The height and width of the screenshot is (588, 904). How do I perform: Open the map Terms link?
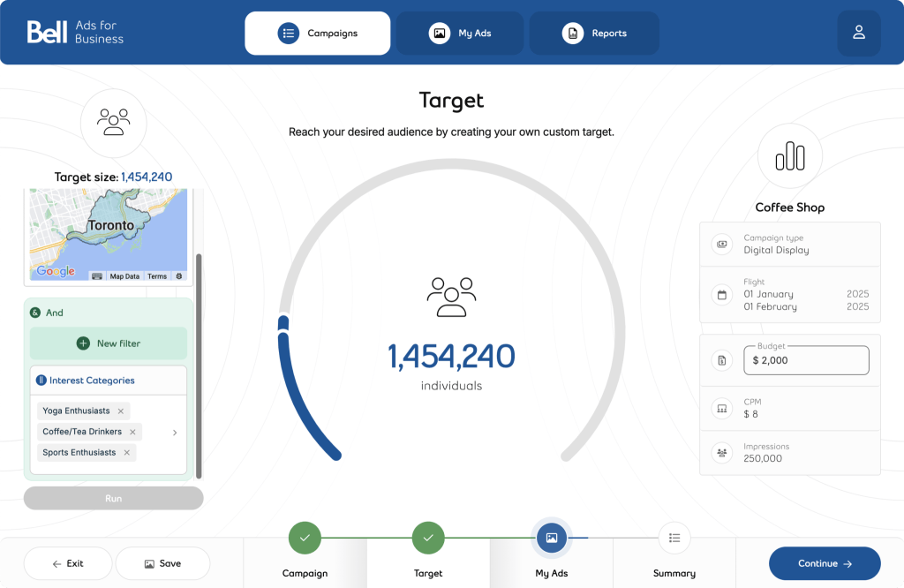(x=157, y=276)
